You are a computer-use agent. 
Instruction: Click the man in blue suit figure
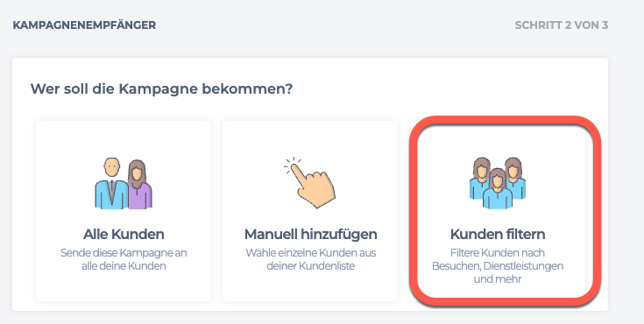tap(111, 183)
